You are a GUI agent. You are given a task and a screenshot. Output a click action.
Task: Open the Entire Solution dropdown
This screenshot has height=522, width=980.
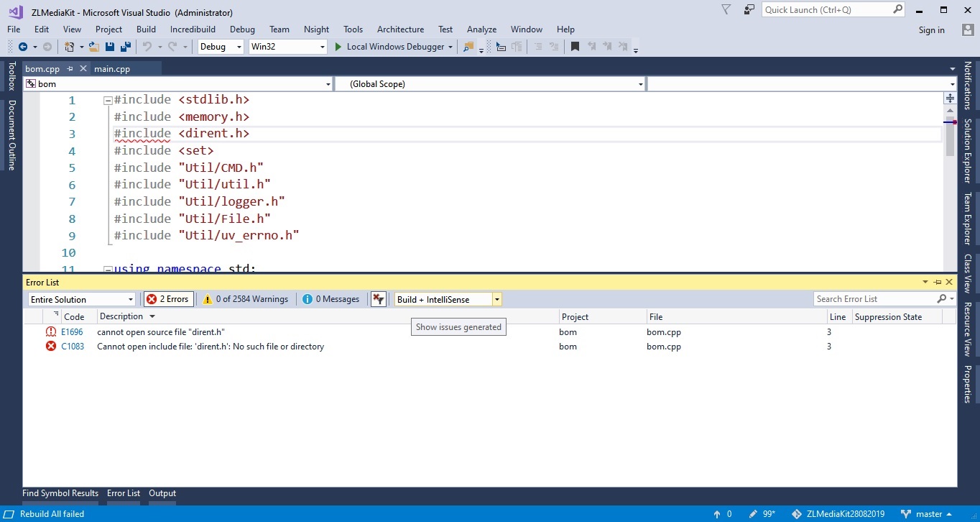[81, 299]
